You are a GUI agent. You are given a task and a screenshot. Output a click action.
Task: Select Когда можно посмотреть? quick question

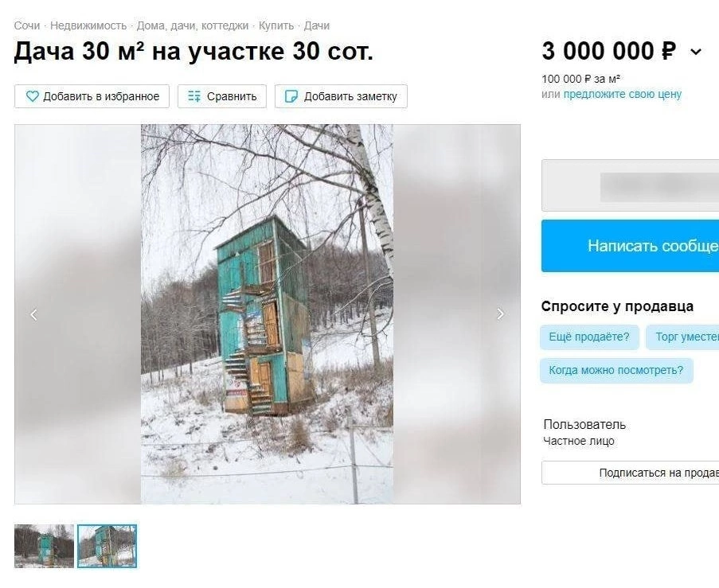pos(616,370)
